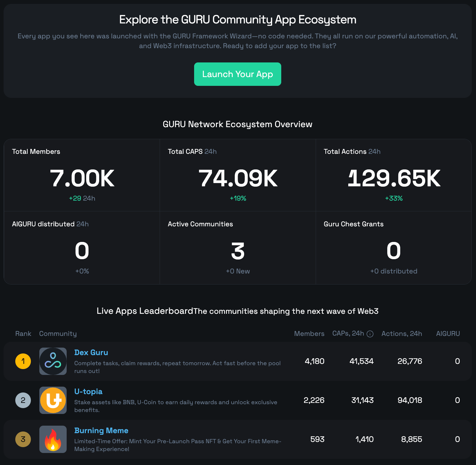Open the Dex Guru community link
Screen dimensions: 476x465
click(91, 352)
